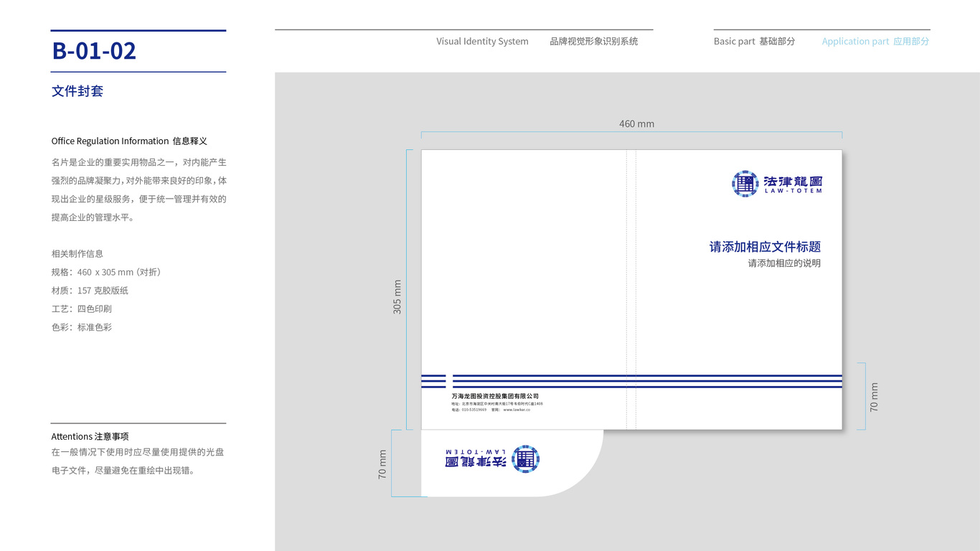Click the 法律龍圖 wordmark on the front cover

coord(793,181)
